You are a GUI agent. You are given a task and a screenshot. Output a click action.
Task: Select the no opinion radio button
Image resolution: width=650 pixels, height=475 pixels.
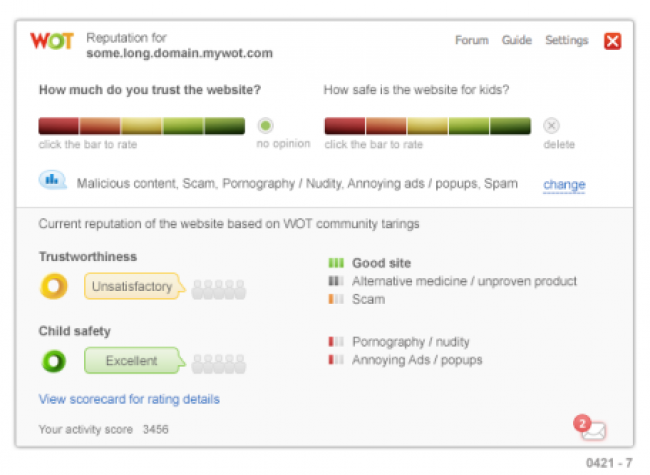click(265, 126)
